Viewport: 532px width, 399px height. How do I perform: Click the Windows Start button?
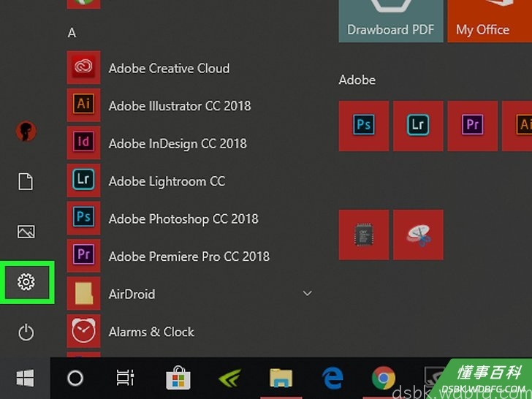25,378
